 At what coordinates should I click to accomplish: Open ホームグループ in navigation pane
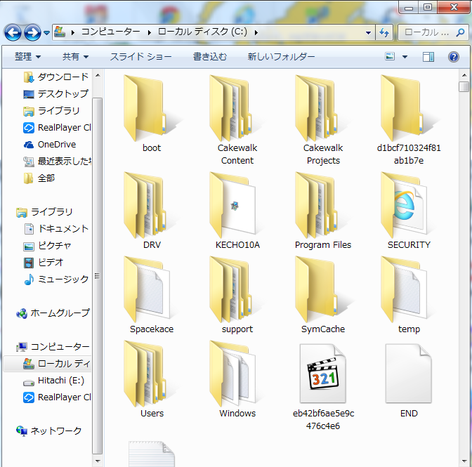click(x=53, y=313)
